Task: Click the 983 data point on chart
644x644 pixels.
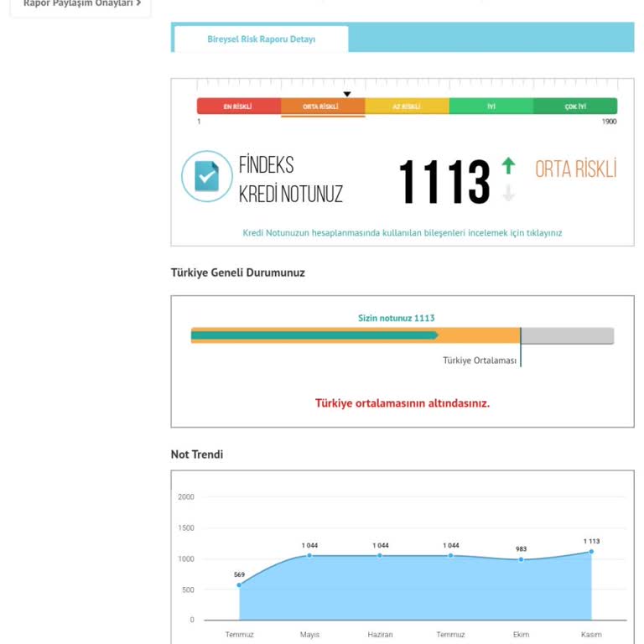Action: coord(522,559)
